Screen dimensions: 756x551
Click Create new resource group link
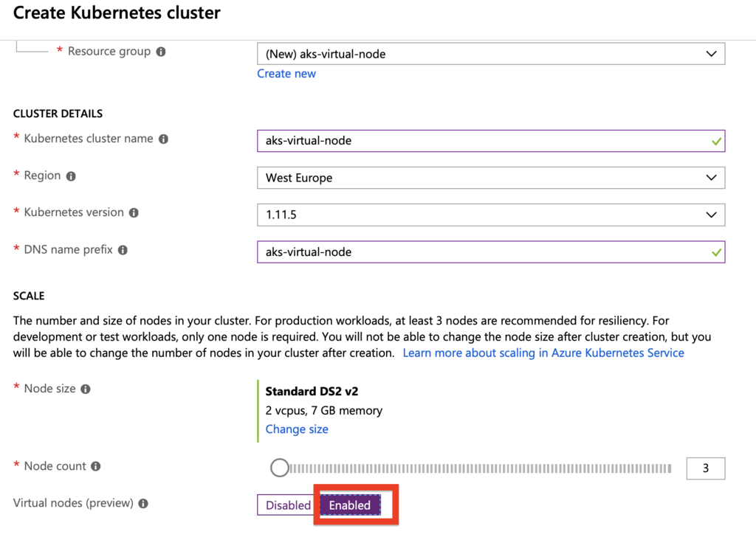286,74
